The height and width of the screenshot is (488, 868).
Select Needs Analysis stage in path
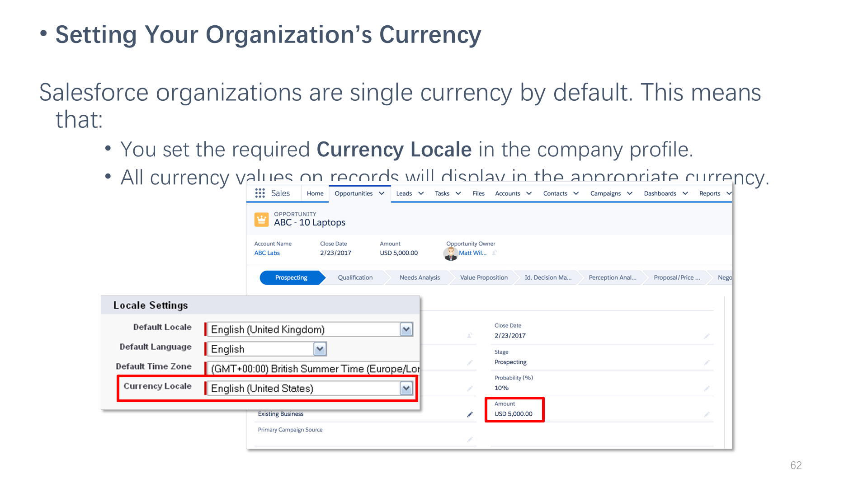click(420, 277)
